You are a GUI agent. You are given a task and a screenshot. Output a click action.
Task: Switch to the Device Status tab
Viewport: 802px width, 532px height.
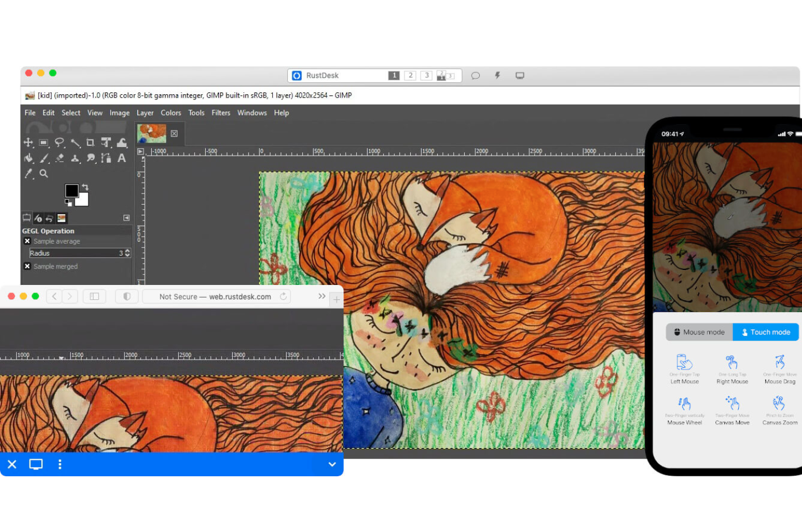38,218
